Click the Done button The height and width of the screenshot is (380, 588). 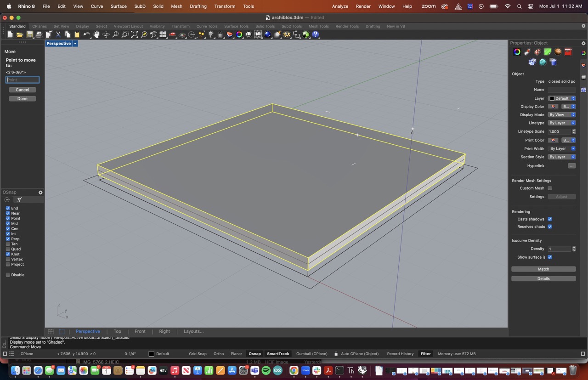22,99
